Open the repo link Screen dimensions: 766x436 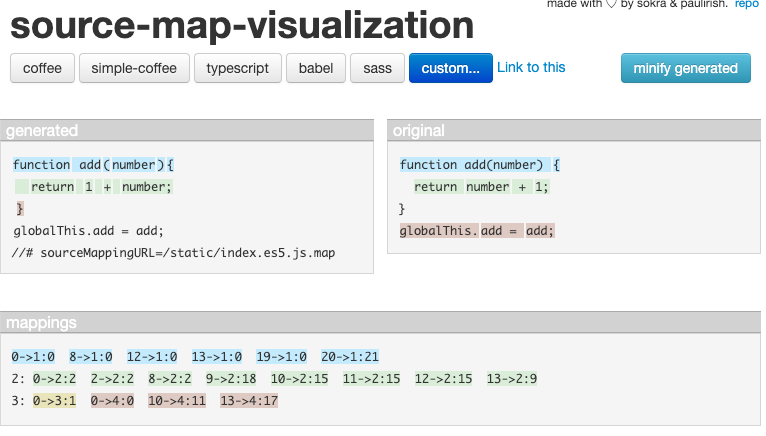point(746,5)
